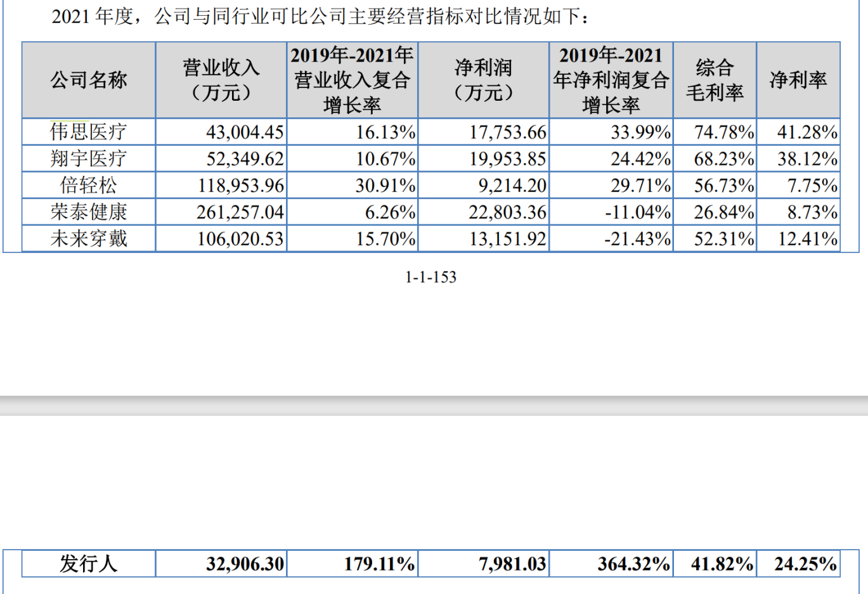Click issuer net margin 24.25%
Screen dimensions: 868x594
click(806, 564)
